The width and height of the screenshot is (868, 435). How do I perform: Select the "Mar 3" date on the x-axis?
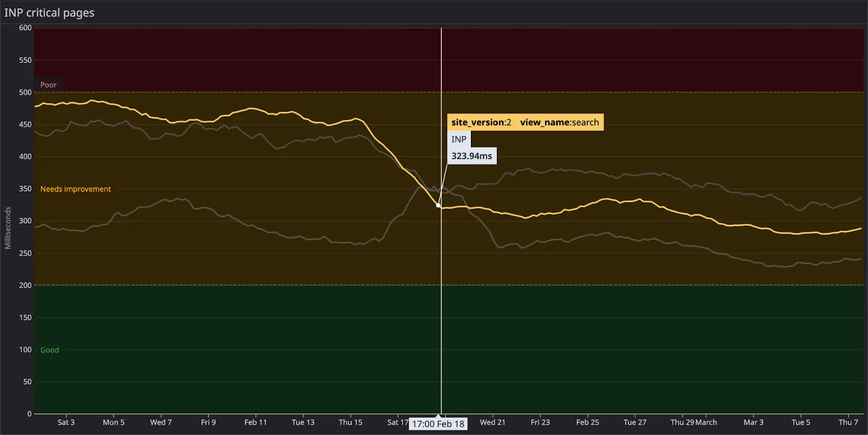[x=753, y=422]
